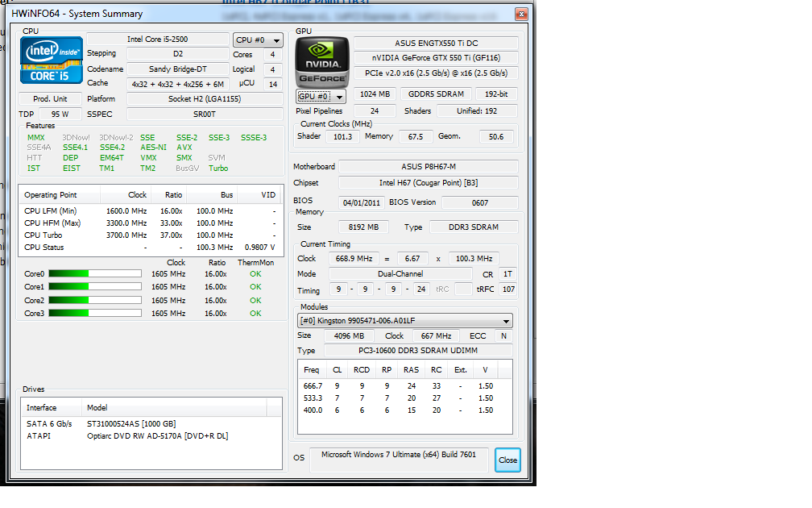Click the BIOS date 04/01/2011 field
812x508 pixels.
[362, 202]
